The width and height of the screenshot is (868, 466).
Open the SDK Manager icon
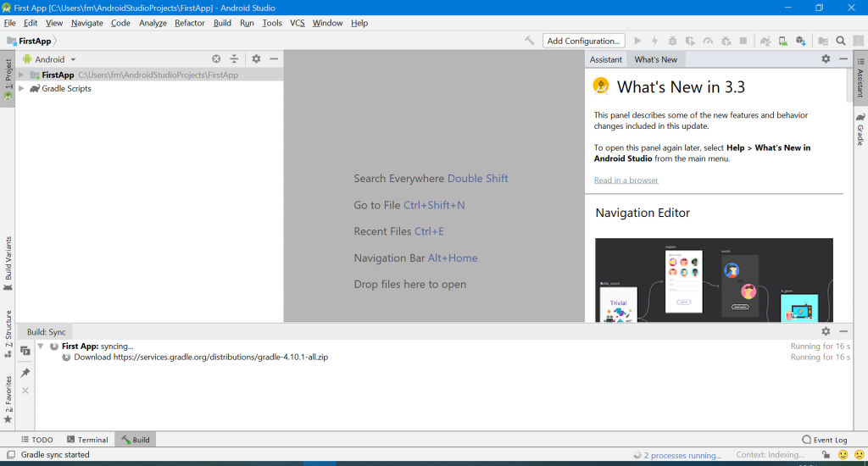(x=800, y=41)
